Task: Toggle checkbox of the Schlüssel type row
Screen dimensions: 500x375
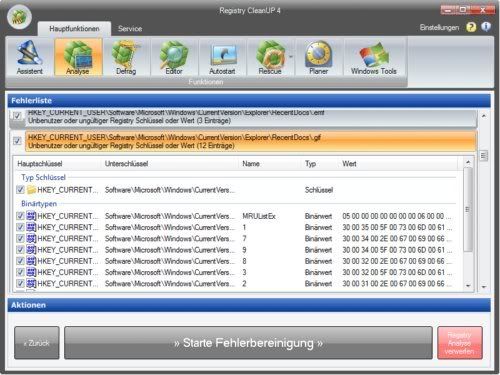Action: pyautogui.click(x=20, y=190)
